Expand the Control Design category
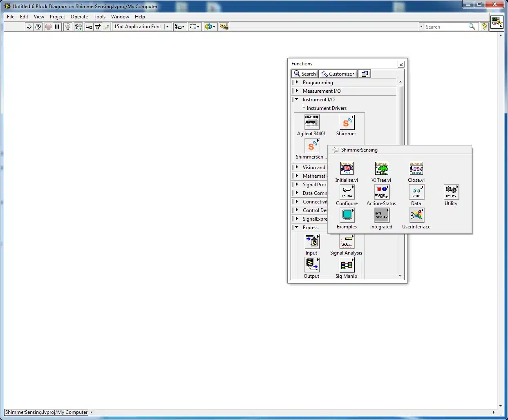This screenshot has width=508, height=420. tap(297, 210)
